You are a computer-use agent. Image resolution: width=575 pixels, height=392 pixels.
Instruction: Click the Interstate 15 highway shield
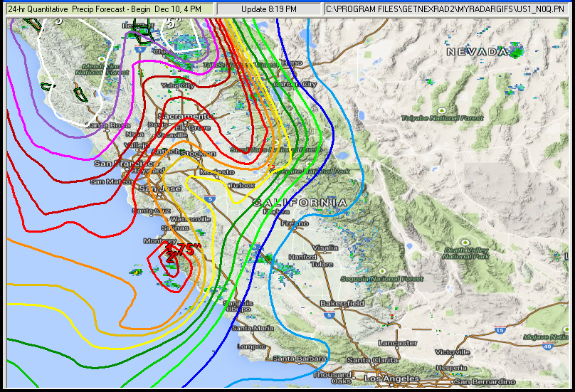click(500, 331)
